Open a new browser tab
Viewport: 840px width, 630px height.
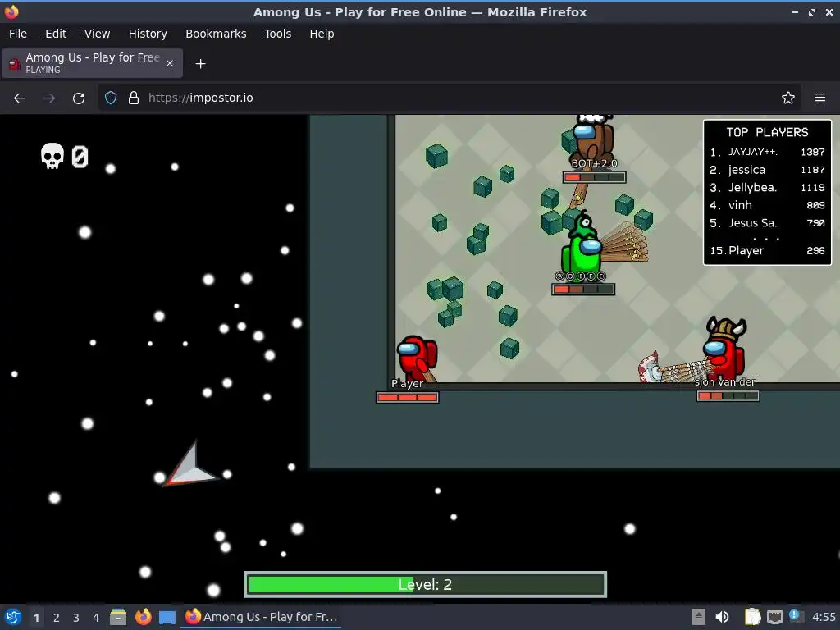pyautogui.click(x=200, y=64)
